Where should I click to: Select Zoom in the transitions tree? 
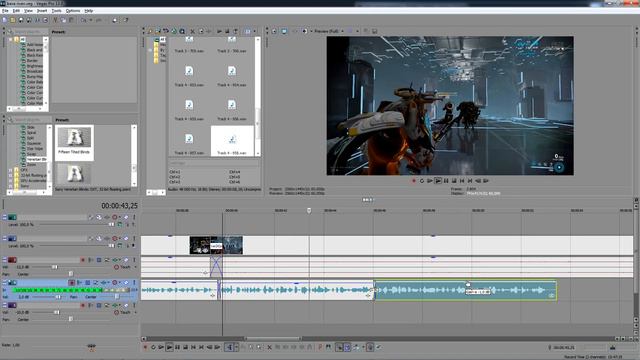(31, 164)
